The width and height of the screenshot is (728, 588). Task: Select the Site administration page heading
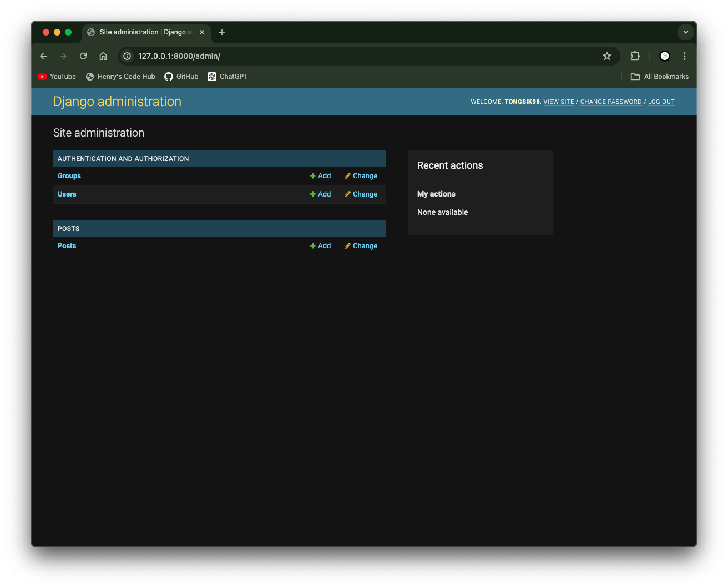tap(99, 133)
